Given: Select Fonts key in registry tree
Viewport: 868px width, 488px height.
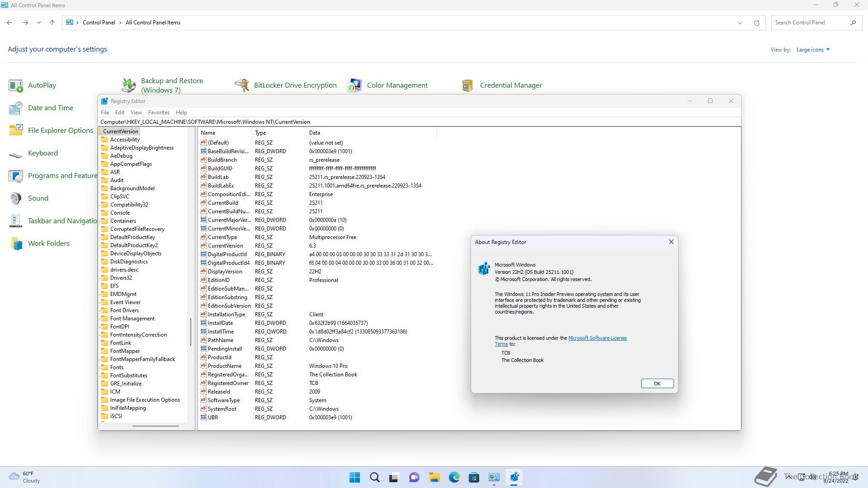Looking at the screenshot, I should 117,367.
